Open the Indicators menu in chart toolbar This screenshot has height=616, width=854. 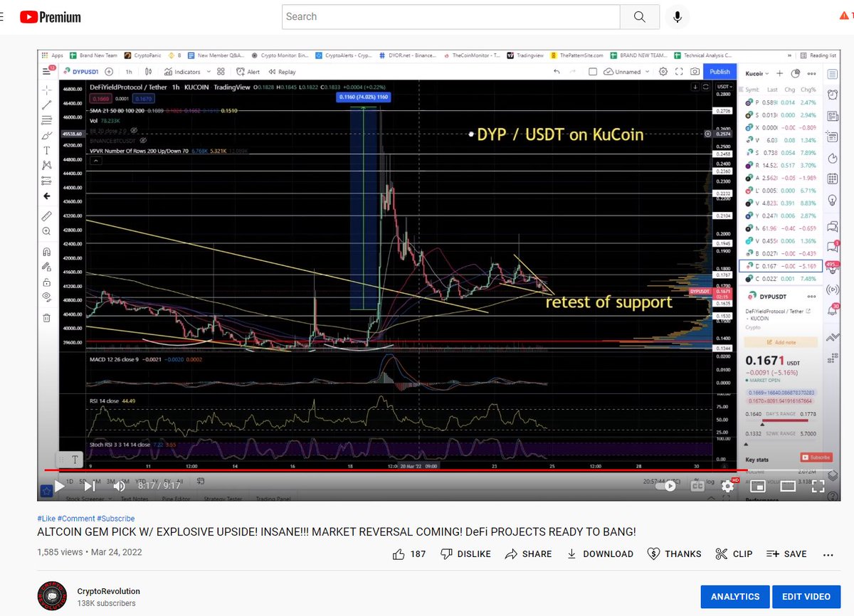pyautogui.click(x=182, y=72)
